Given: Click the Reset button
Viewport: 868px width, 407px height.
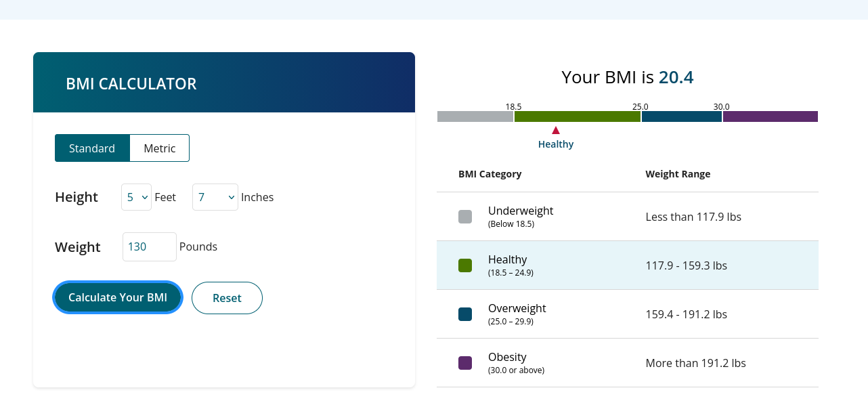Looking at the screenshot, I should [227, 298].
